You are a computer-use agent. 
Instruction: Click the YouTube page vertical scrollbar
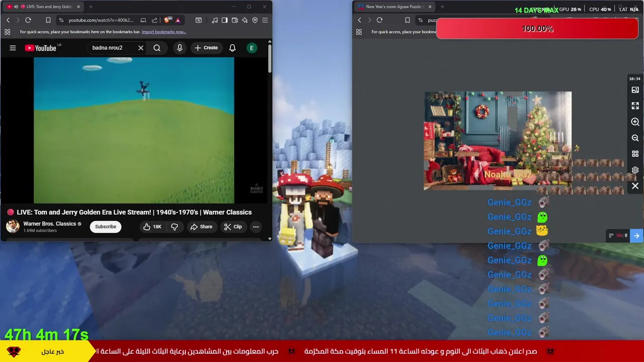point(270,58)
